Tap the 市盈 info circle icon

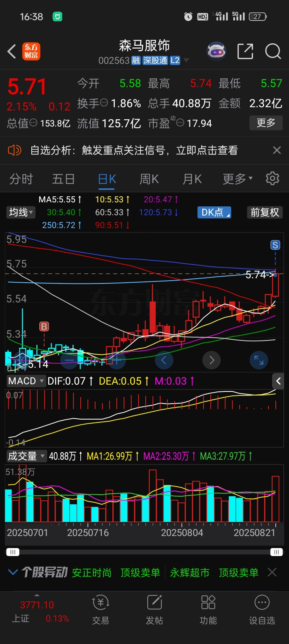coord(180,123)
